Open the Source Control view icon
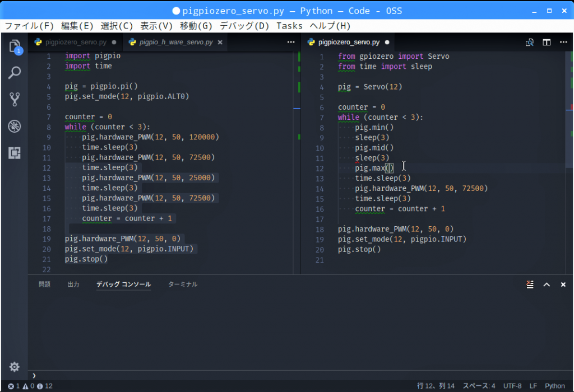Viewport: 574px width, 392px height. pos(15,100)
